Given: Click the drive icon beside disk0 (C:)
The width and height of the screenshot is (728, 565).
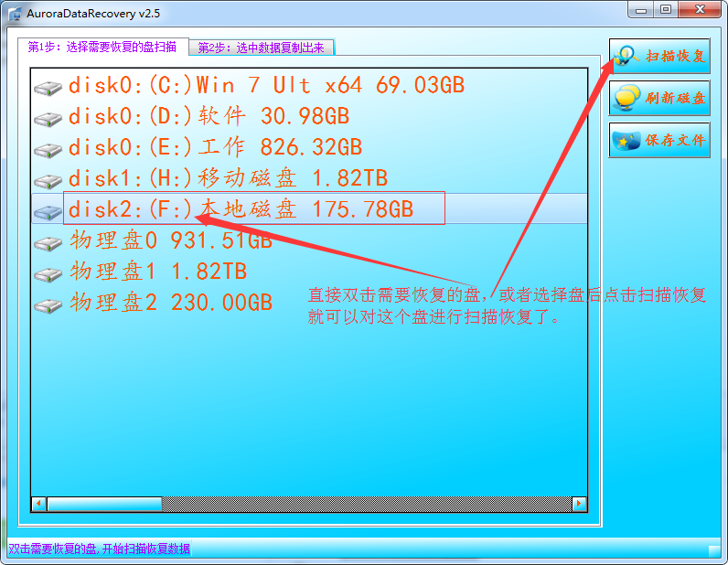Looking at the screenshot, I should point(47,88).
